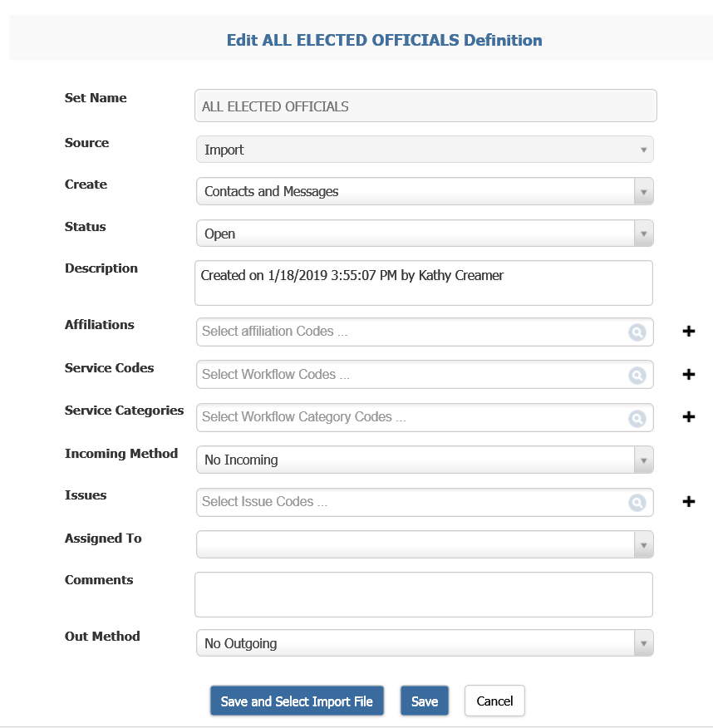Image resolution: width=713 pixels, height=728 pixels.
Task: Add a service code using plus icon
Action: click(x=689, y=374)
